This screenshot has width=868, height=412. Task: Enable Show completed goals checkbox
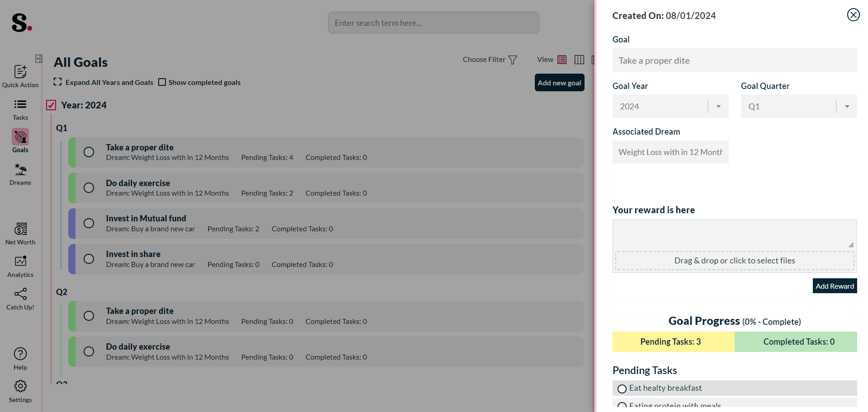pos(162,82)
